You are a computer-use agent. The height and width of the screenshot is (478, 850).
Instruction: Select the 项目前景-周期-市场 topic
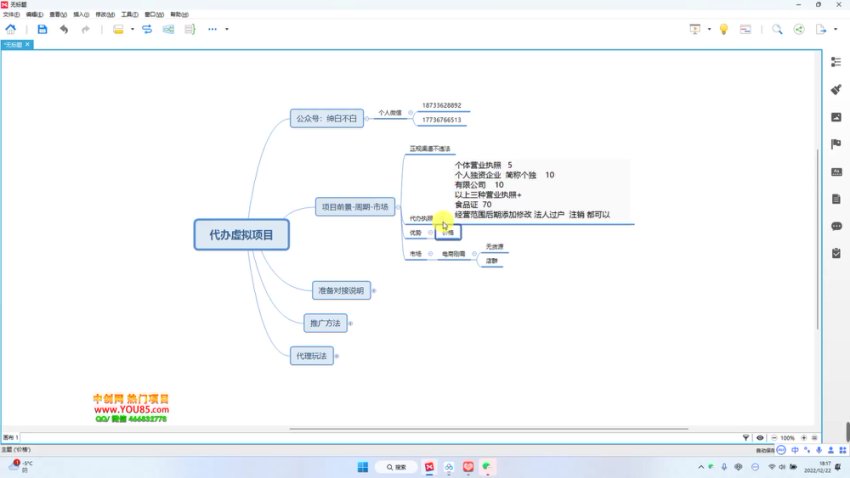(x=355, y=206)
